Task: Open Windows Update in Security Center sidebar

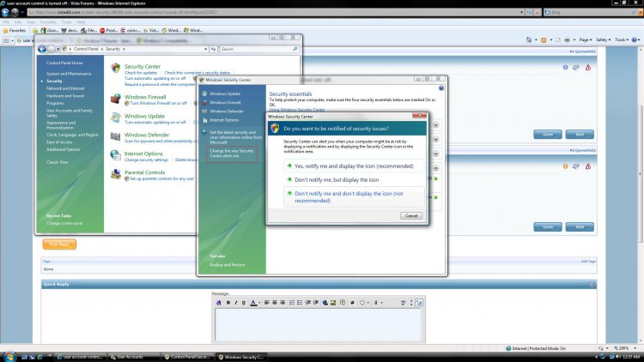Action: point(225,94)
